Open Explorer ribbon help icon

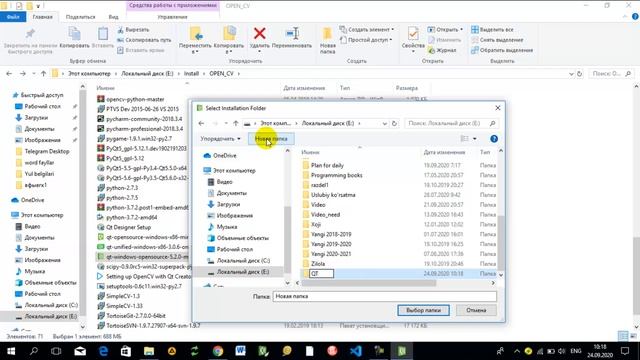pyautogui.click(x=635, y=17)
